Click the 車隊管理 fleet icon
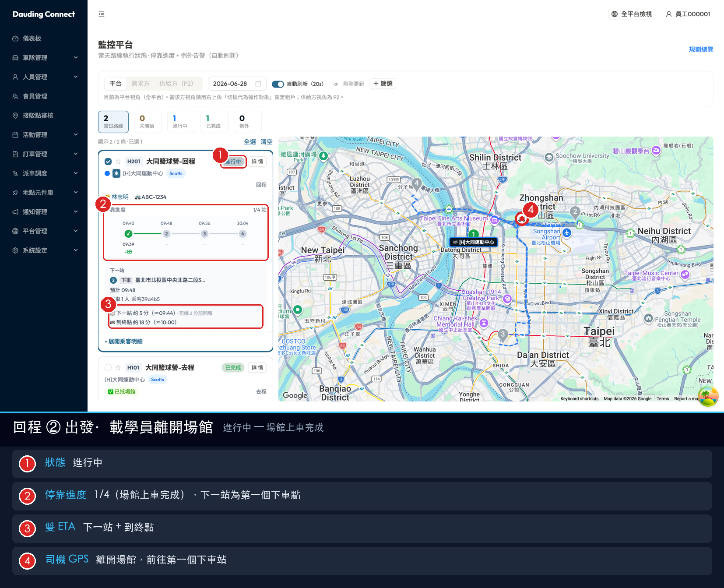The width and height of the screenshot is (724, 588). 15,58
